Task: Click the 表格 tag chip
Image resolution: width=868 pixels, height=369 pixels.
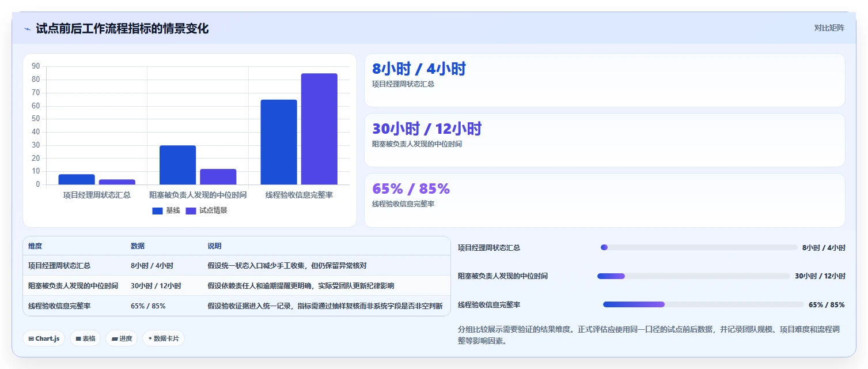Action: (85, 338)
